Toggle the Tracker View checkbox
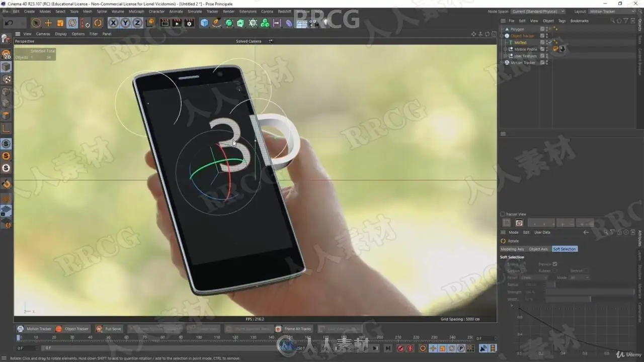Screen dimensions: 644x362 pos(502,214)
